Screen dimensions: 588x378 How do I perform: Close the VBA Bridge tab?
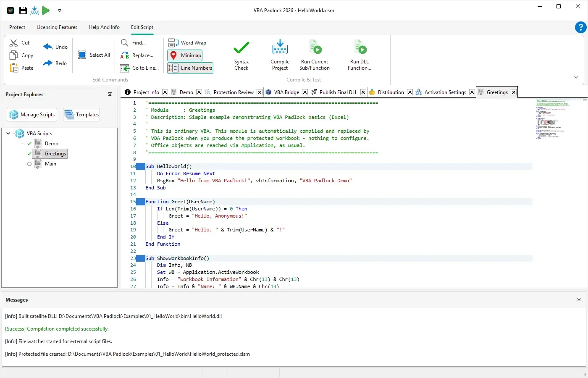coord(305,92)
